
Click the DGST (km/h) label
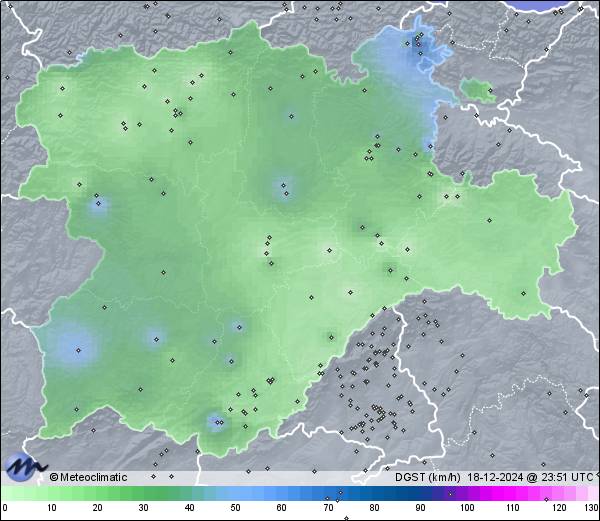click(427, 477)
